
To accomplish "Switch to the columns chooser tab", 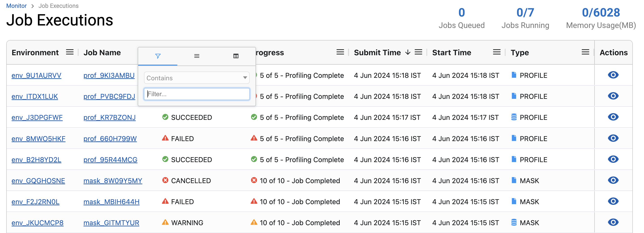I will pos(236,56).
